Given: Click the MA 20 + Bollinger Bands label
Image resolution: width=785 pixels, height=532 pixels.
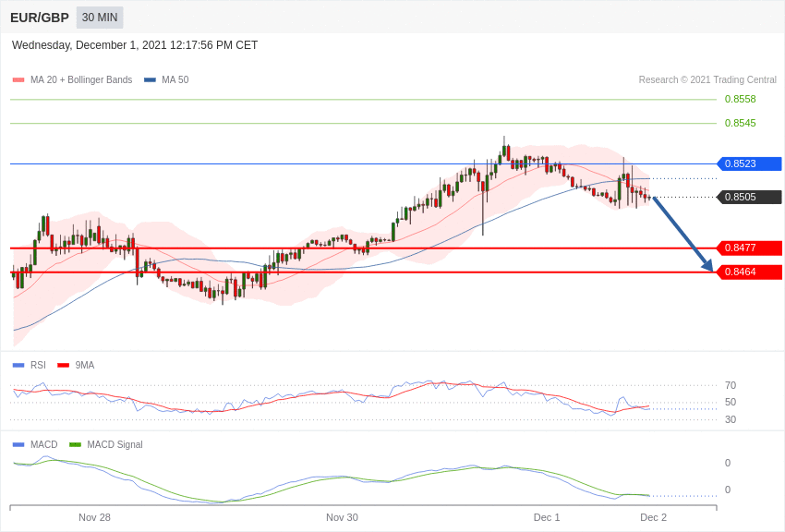Looking at the screenshot, I should point(81,79).
